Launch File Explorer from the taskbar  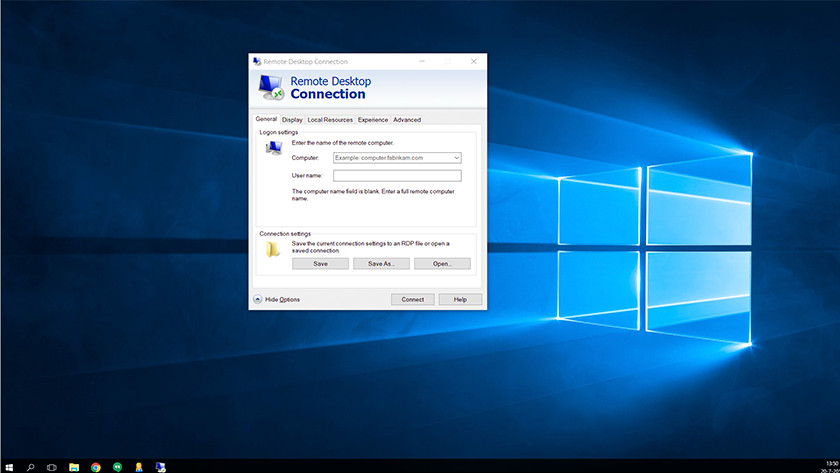[x=74, y=466]
